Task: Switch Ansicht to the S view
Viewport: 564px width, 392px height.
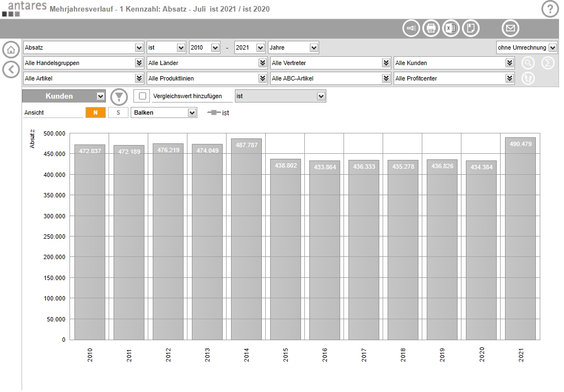Action: (118, 112)
